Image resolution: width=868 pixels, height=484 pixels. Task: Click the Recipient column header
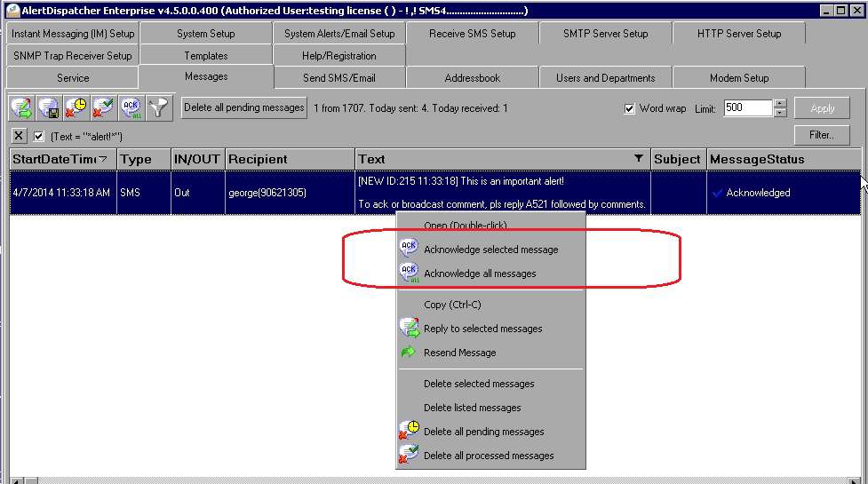click(x=290, y=159)
